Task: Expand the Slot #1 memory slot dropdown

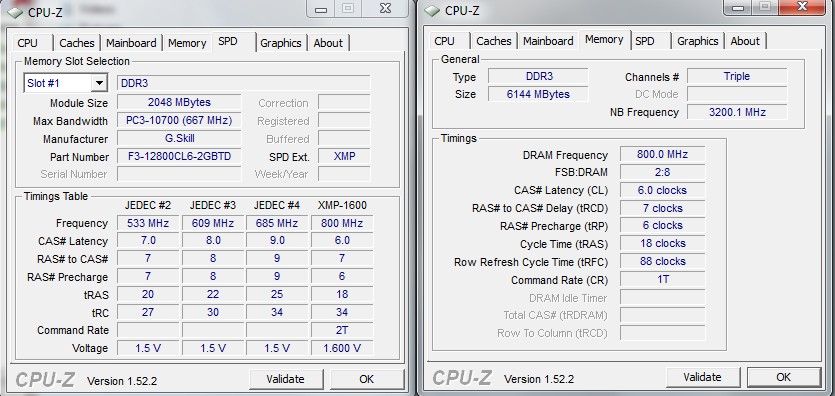Action: pyautogui.click(x=99, y=83)
